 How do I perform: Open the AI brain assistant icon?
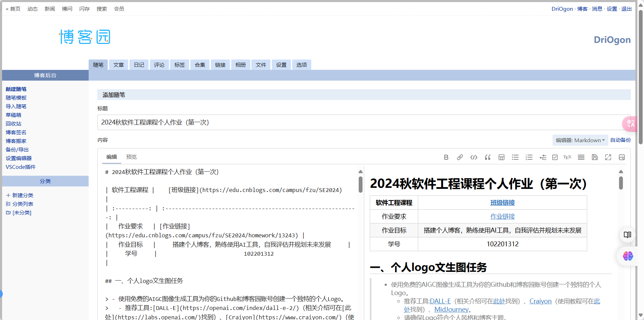[628, 256]
